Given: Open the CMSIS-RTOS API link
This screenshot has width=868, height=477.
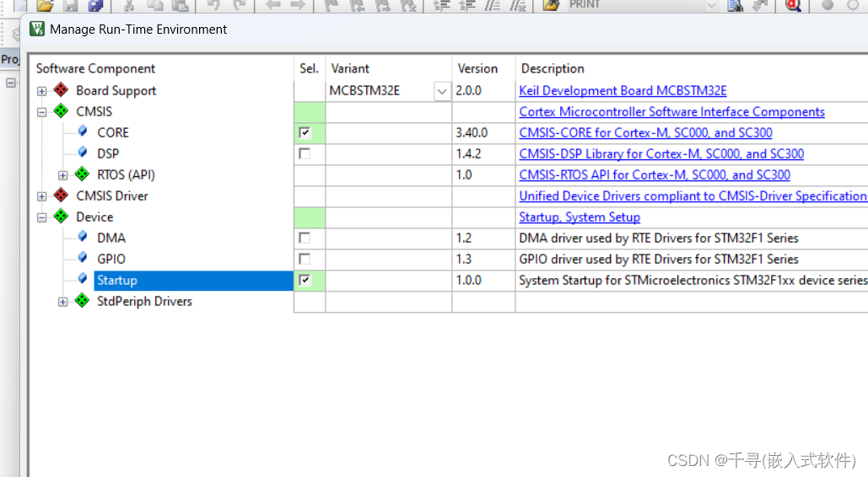Looking at the screenshot, I should 655,174.
